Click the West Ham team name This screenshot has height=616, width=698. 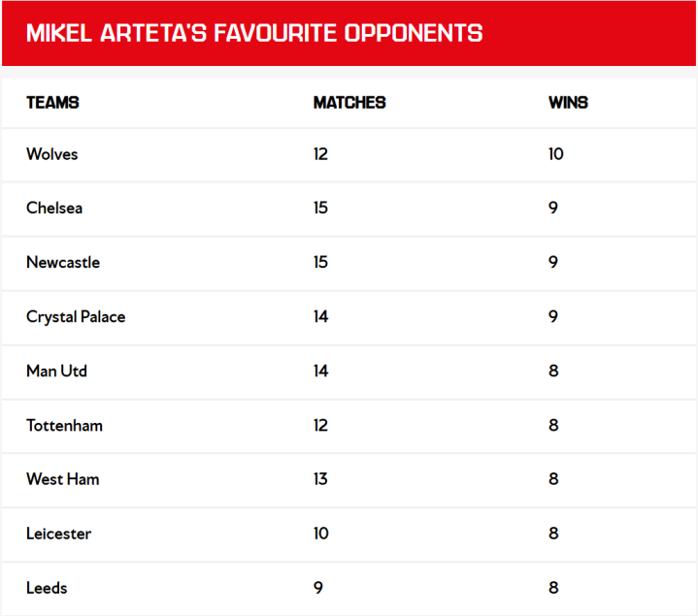tap(63, 479)
